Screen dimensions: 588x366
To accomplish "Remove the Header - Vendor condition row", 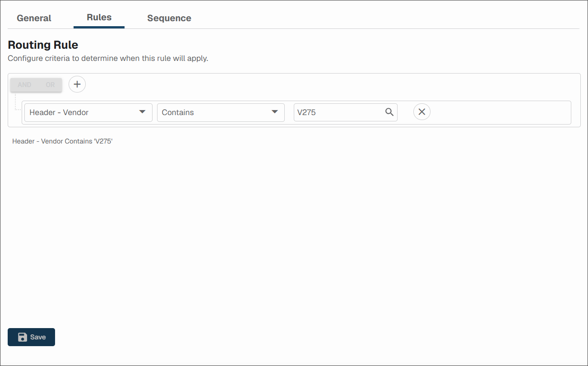I will (x=422, y=112).
